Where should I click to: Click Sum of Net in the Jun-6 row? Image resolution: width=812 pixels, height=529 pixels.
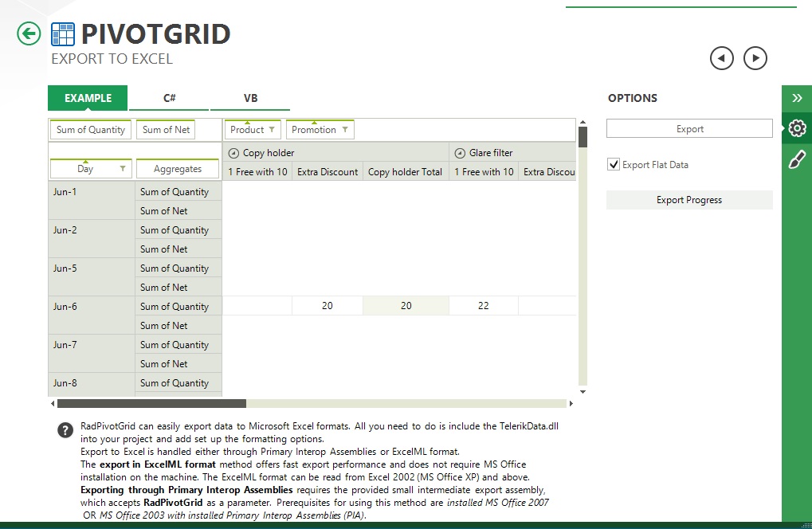178,326
